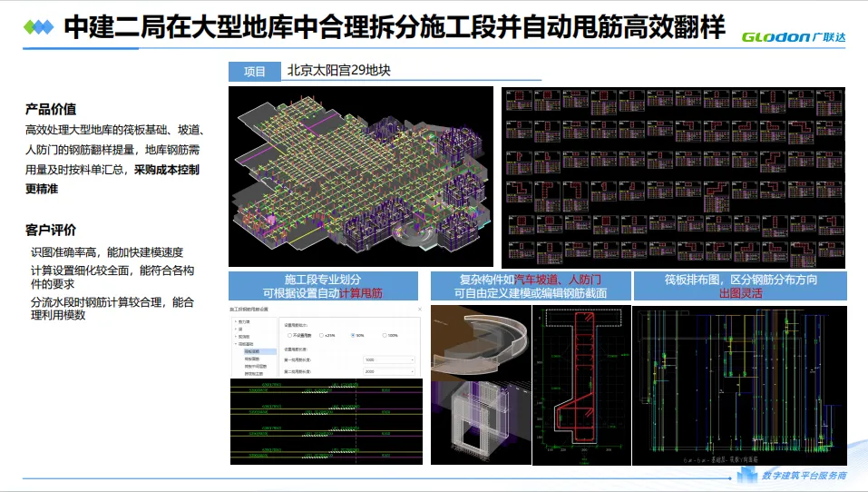Click the 识图准确率高，能加快建模速度 line
Screen dimensions: 868x492
tap(107, 252)
